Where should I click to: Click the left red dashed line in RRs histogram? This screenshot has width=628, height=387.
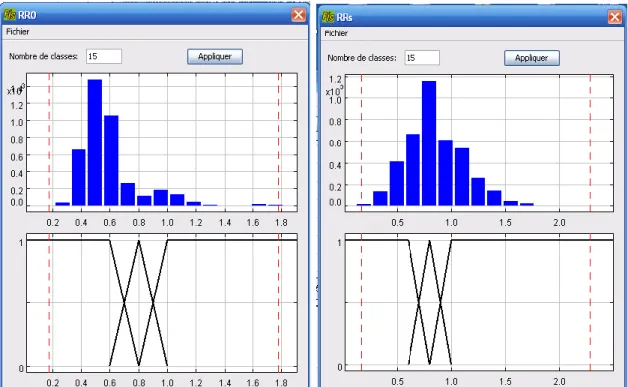[361, 143]
